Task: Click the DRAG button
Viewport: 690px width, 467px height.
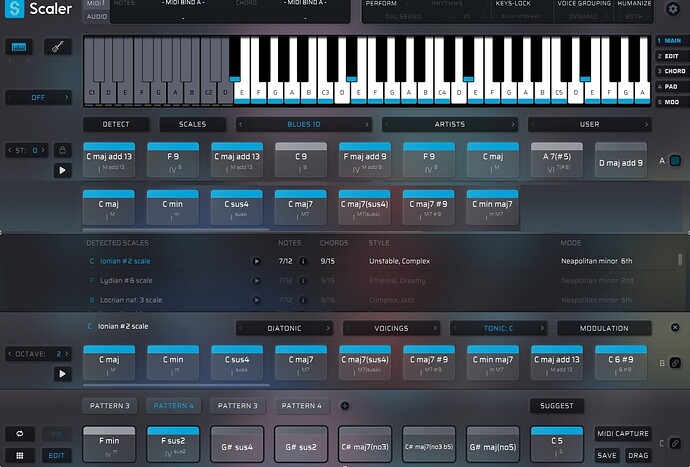Action: 638,456
